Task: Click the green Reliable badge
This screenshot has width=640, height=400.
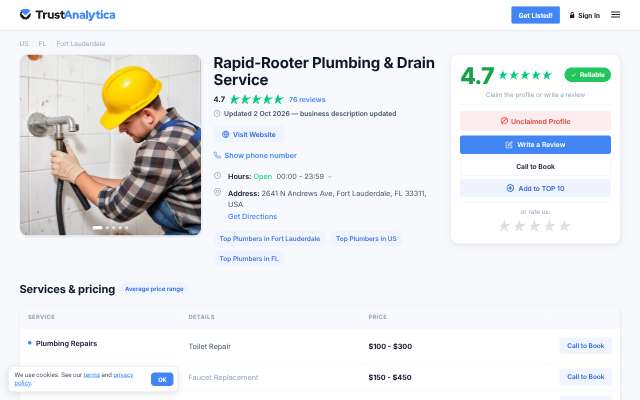Action: point(587,75)
